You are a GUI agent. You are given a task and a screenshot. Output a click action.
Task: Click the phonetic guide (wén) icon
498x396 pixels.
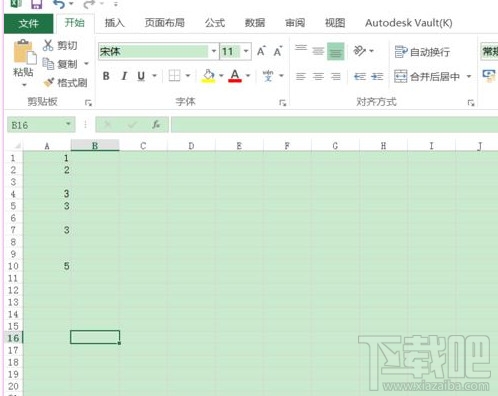[x=268, y=76]
